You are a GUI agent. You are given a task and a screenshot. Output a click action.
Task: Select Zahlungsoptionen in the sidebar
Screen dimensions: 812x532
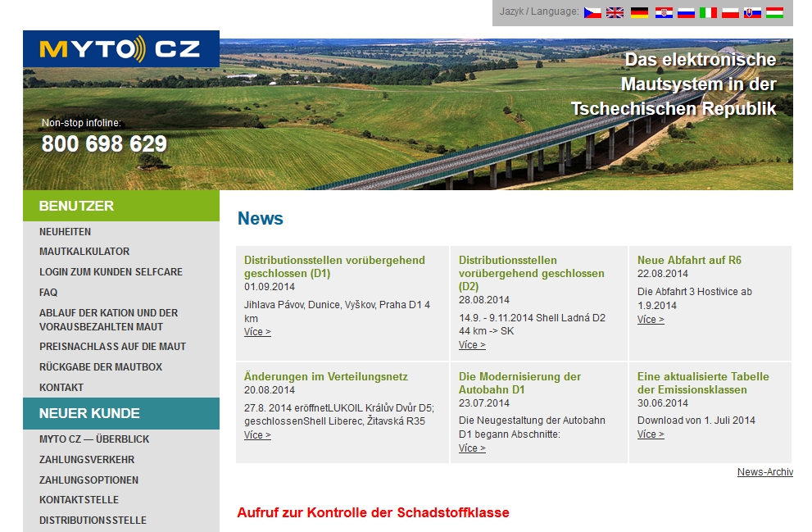point(89,480)
